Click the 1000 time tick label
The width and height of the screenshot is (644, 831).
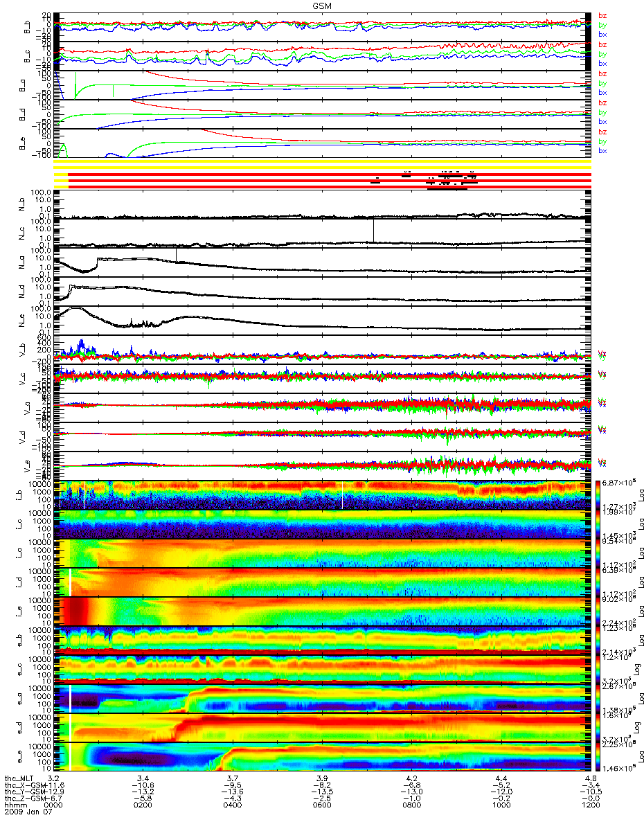pyautogui.click(x=501, y=805)
